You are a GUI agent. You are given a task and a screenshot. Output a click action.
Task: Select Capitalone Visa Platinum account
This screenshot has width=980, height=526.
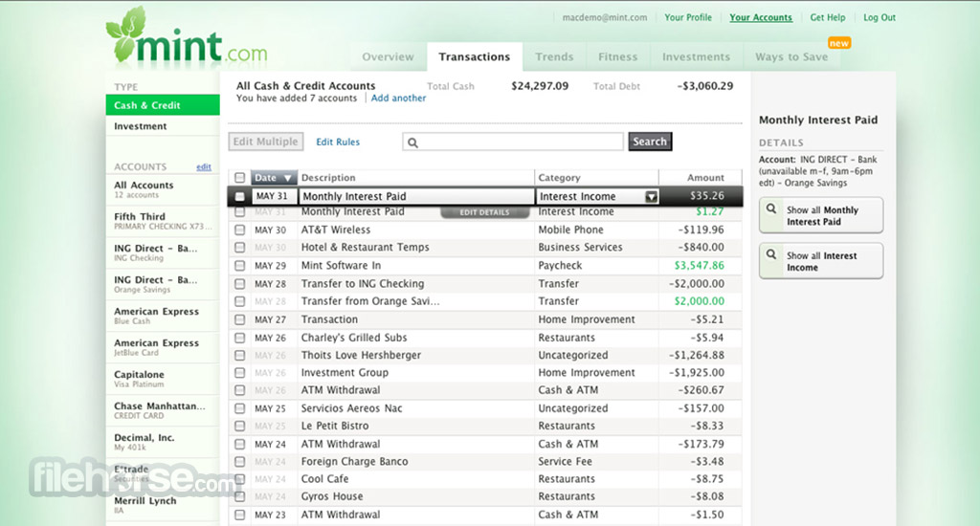pyautogui.click(x=163, y=379)
